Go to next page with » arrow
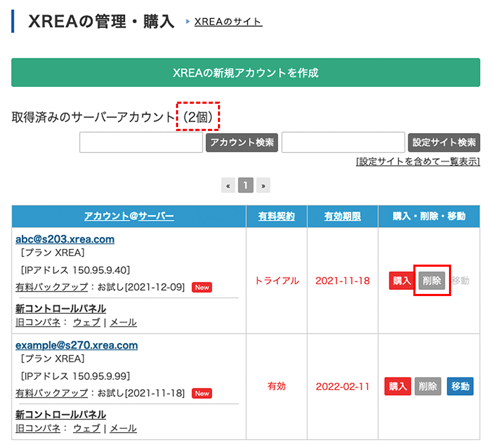493x448 pixels. click(x=264, y=185)
